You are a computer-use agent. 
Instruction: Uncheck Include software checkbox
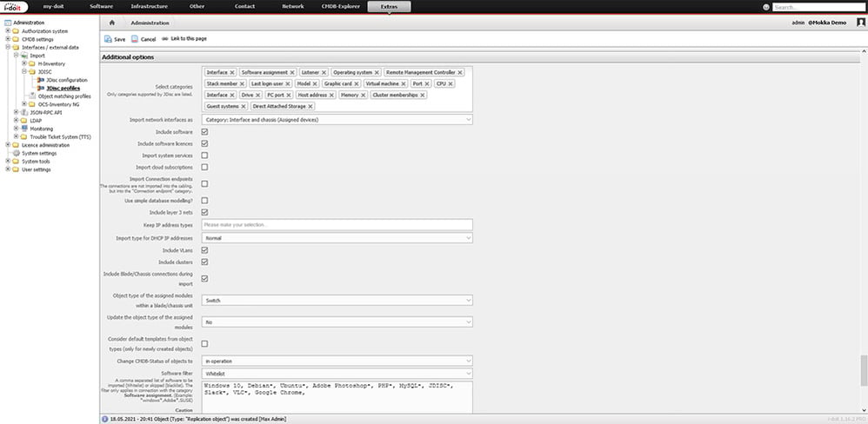coord(204,132)
